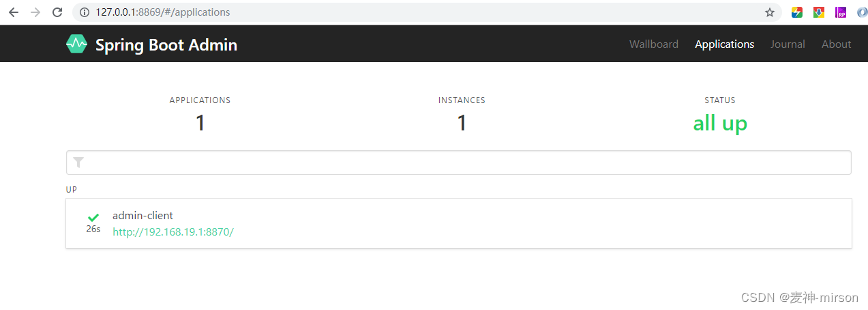Viewport: 868px width, 310px height.
Task: Click the browser address bar URL
Action: click(162, 12)
